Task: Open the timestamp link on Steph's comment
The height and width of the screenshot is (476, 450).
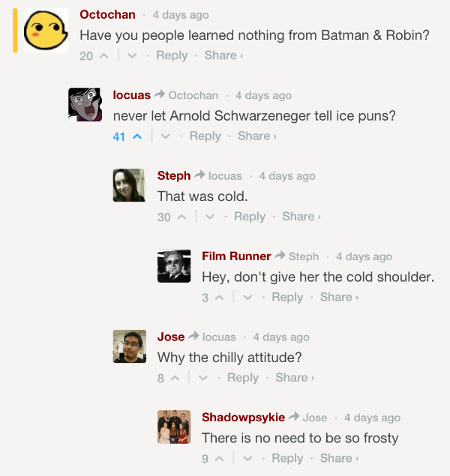Action: [287, 176]
